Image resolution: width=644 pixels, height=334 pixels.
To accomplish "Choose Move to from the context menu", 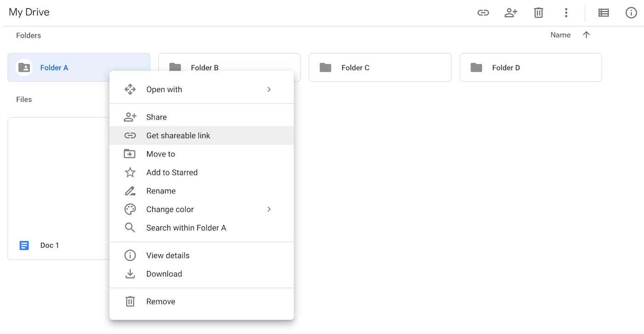I will click(x=201, y=154).
